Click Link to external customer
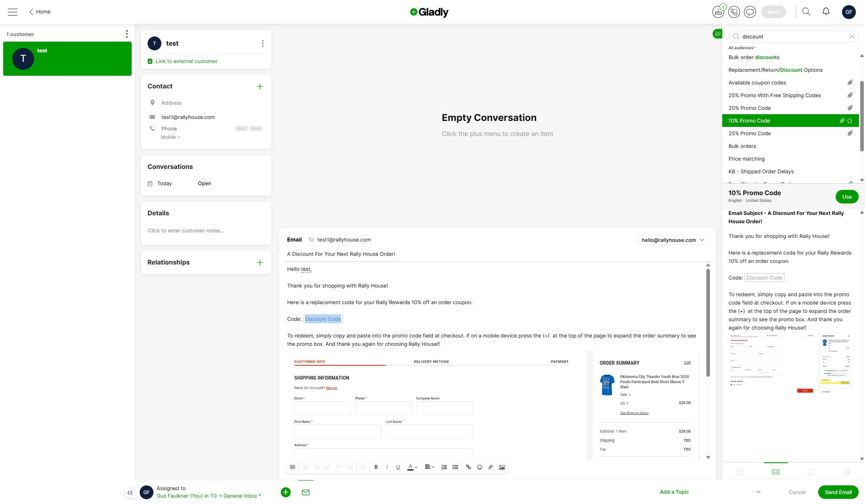865x504 pixels. pyautogui.click(x=182, y=61)
